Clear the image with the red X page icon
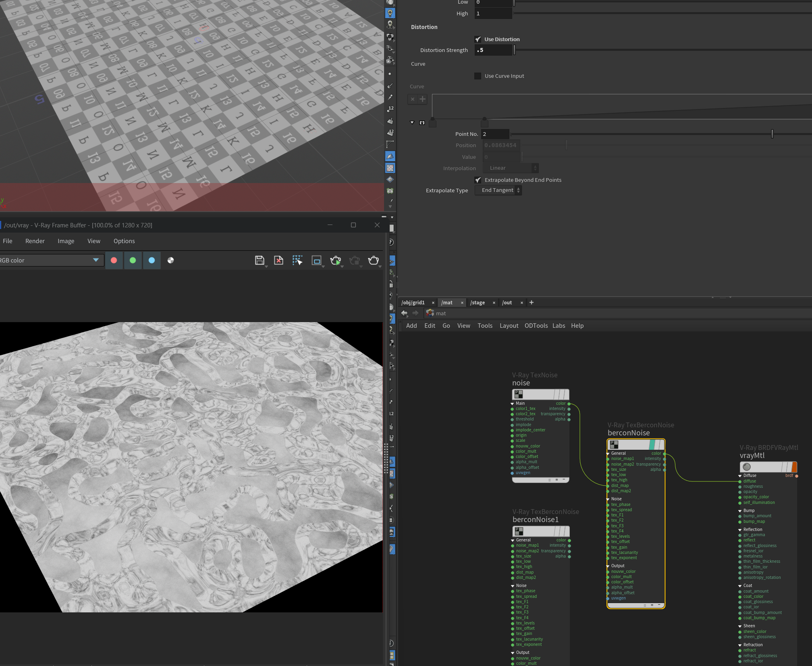 (x=278, y=260)
